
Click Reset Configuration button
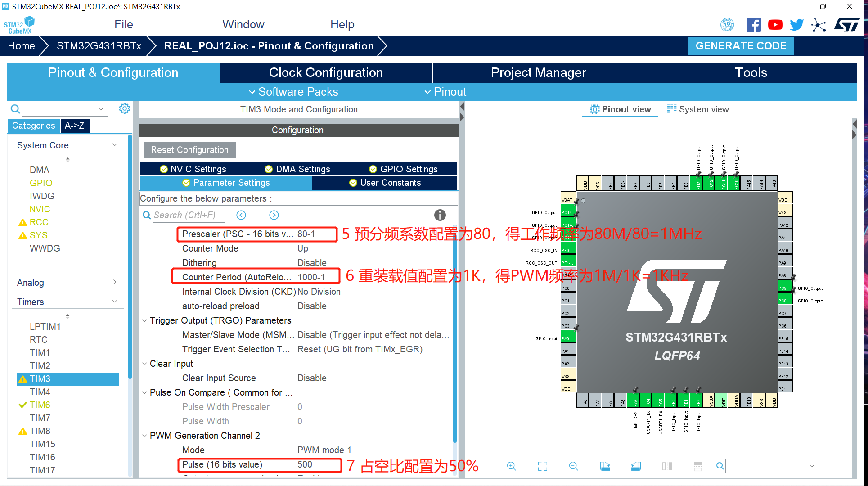click(189, 150)
